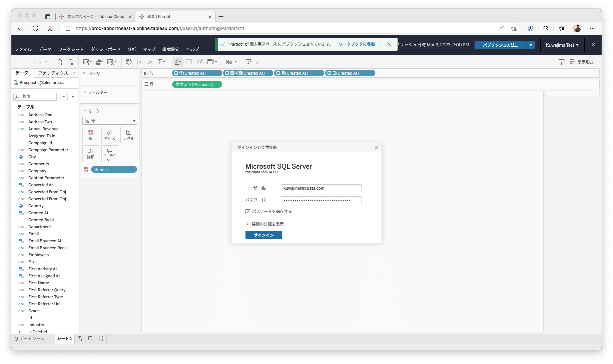Click the new data source icon
The image size is (613, 364).
[60, 62]
